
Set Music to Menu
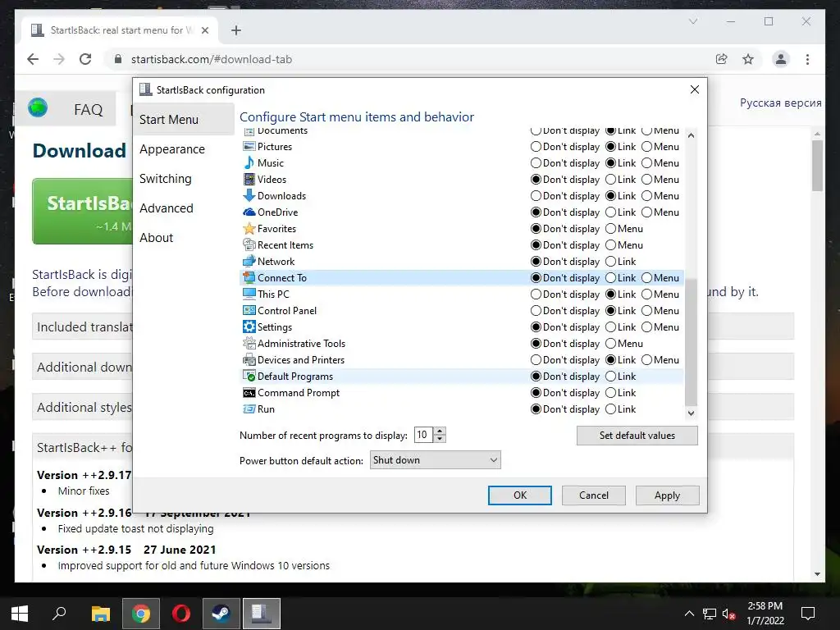tap(646, 163)
